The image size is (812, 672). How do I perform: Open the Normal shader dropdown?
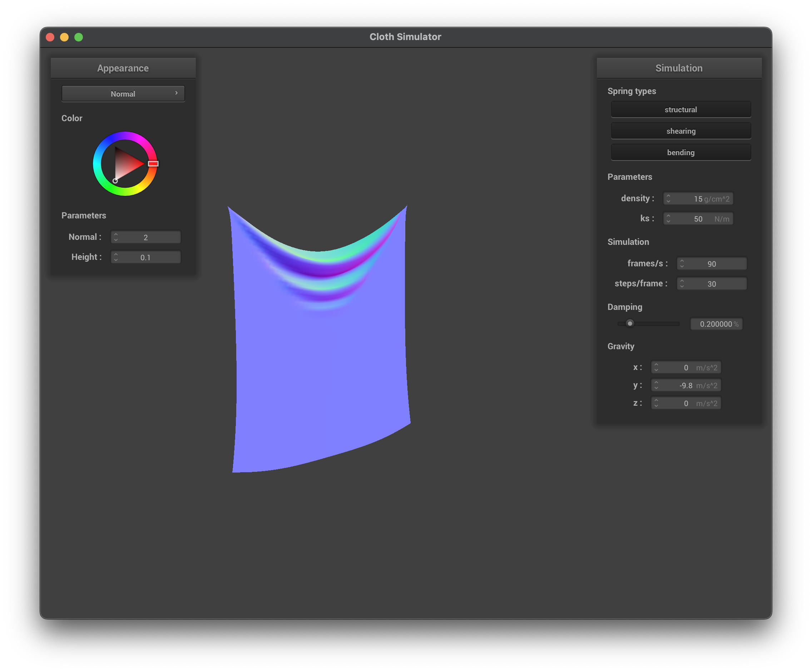[x=123, y=94]
